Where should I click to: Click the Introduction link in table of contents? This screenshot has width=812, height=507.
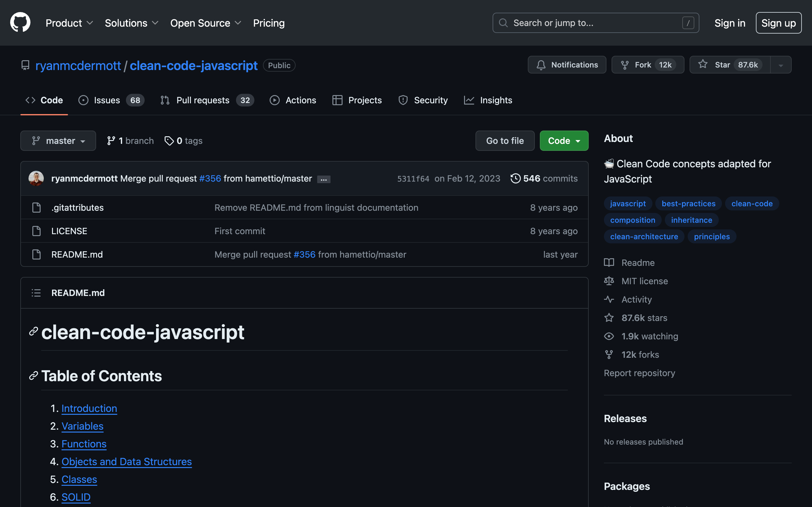89,408
